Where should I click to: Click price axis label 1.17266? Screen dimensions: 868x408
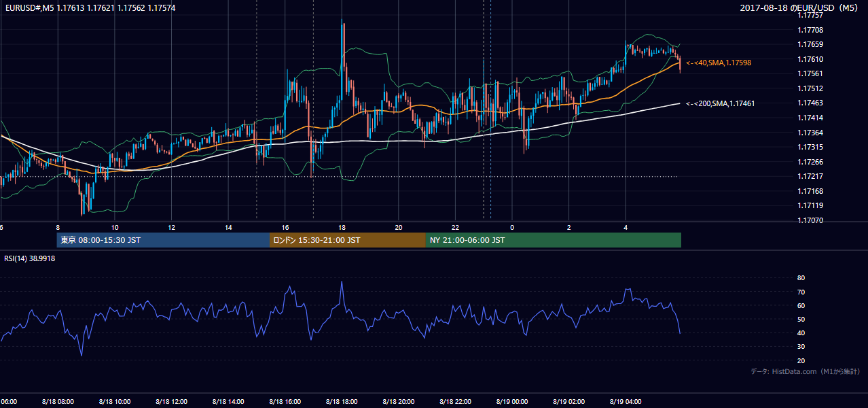pos(810,162)
